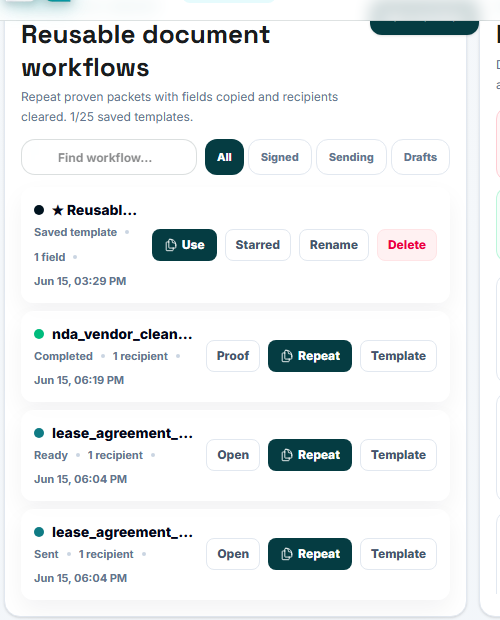Click the 'Jun 15, 06:19 PM' timestamp
Image resolution: width=500 pixels, height=620 pixels.
(x=79, y=380)
